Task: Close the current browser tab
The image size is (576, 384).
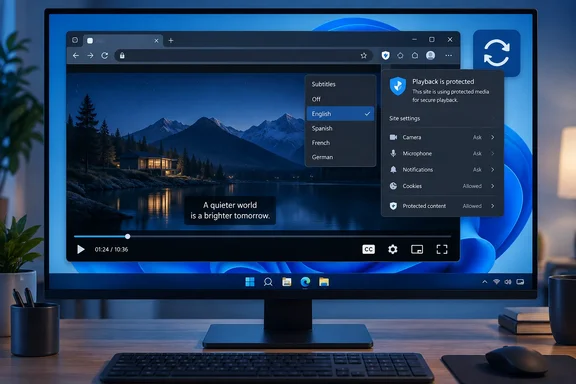Action: tap(156, 40)
